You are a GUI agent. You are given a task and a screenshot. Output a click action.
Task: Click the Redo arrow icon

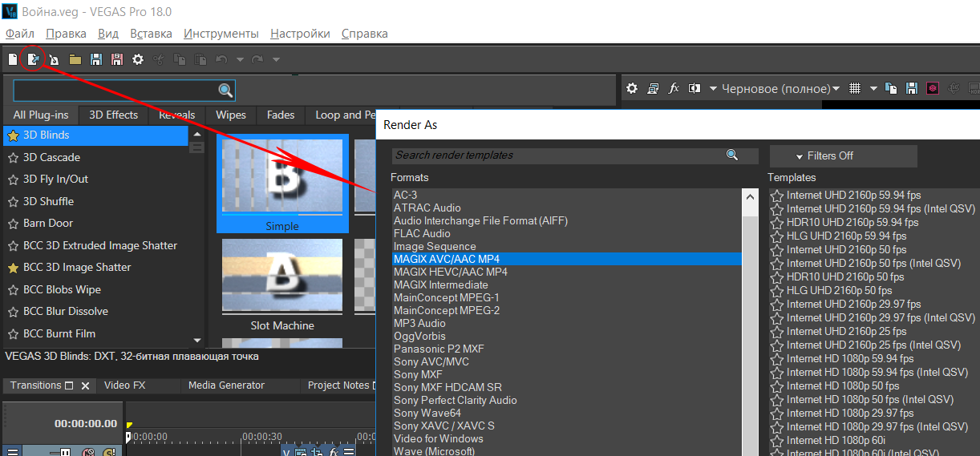[x=257, y=59]
